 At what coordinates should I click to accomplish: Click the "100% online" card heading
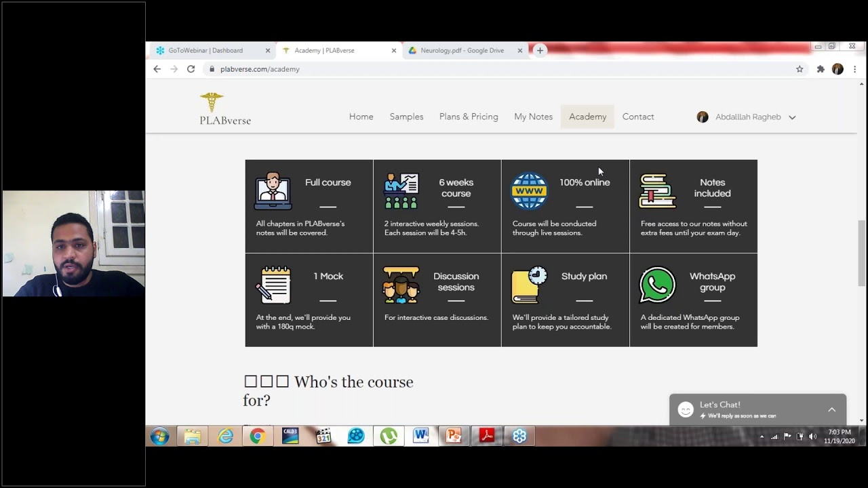coord(585,182)
